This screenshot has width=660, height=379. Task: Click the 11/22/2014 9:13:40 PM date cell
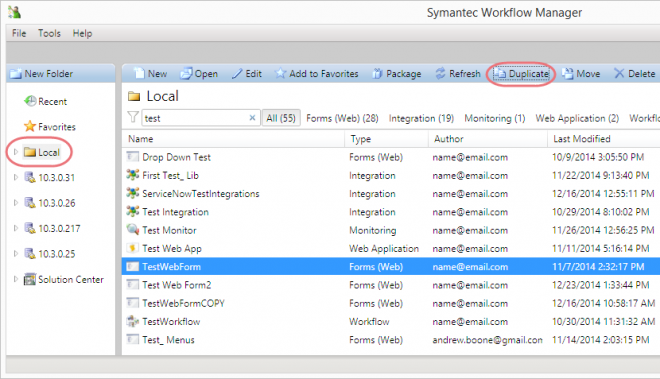coord(600,176)
